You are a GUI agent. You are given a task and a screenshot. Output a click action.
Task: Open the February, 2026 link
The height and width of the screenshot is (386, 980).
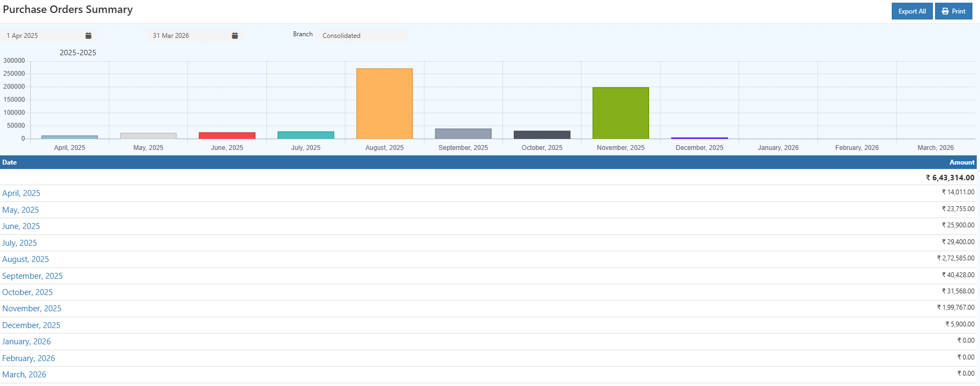click(29, 358)
